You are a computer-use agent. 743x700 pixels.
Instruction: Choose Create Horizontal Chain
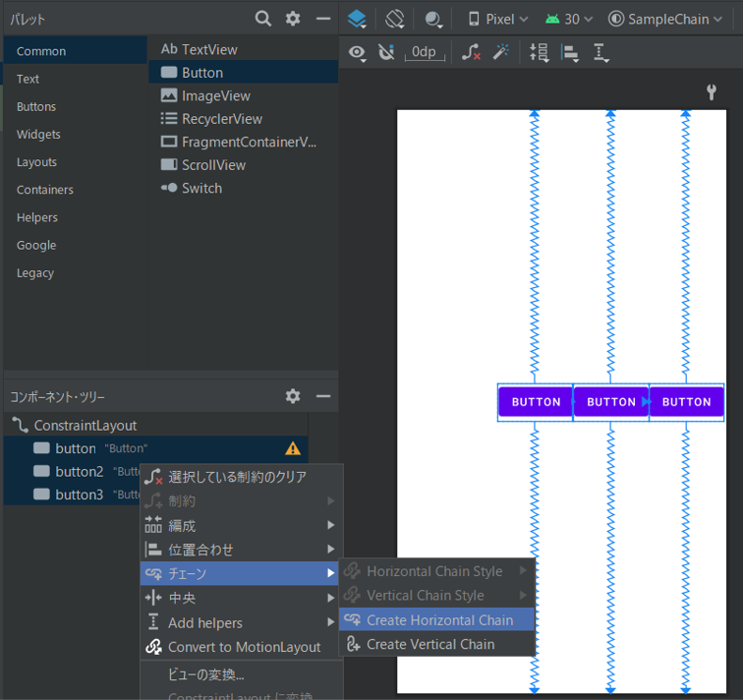pyautogui.click(x=437, y=620)
